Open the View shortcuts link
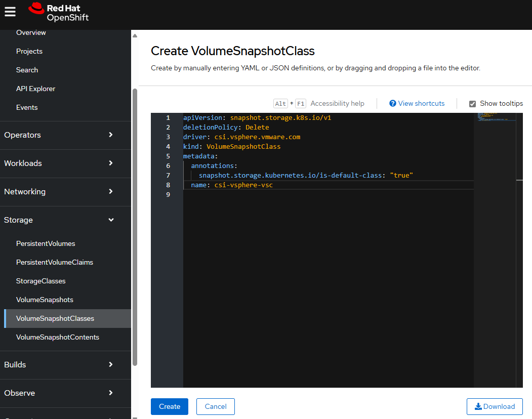Screen dimensions: 532x419 pyautogui.click(x=421, y=103)
